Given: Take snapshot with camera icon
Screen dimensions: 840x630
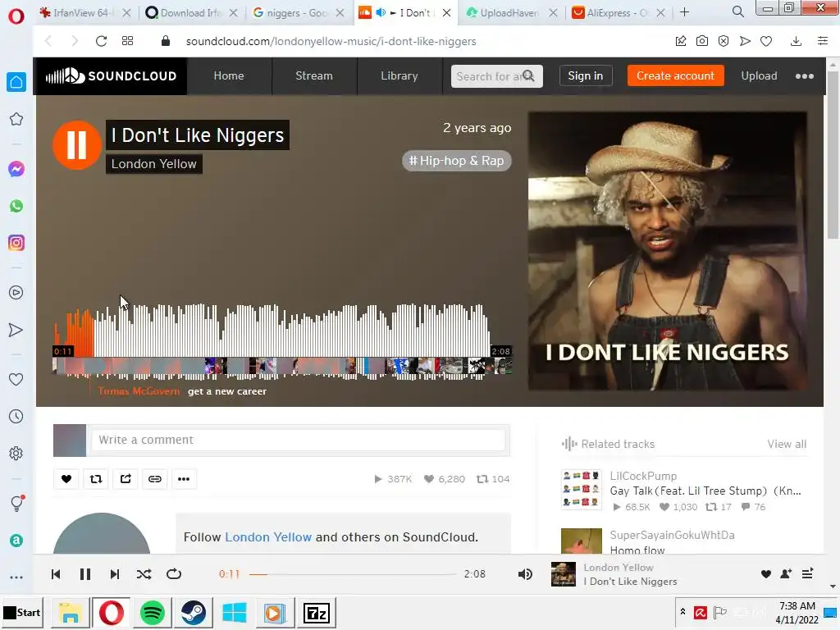Looking at the screenshot, I should click(702, 41).
